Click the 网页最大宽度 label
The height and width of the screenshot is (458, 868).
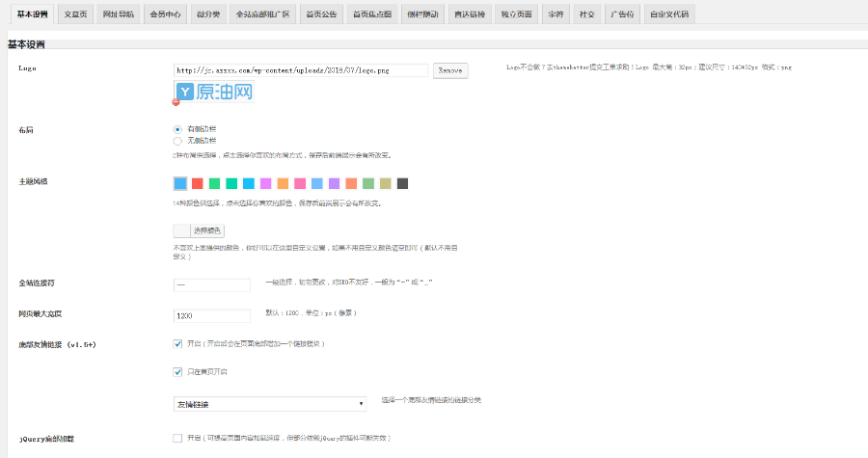tap(41, 313)
